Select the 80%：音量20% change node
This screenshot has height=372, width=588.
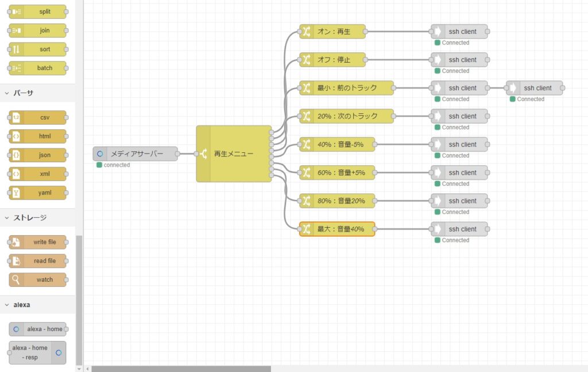pos(337,201)
